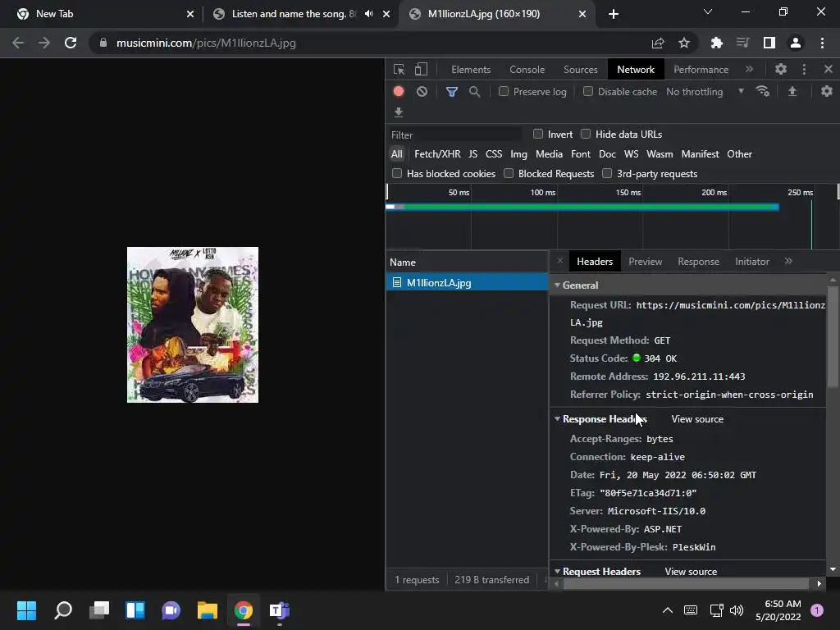Open a new browser tab
The height and width of the screenshot is (630, 840).
click(614, 14)
